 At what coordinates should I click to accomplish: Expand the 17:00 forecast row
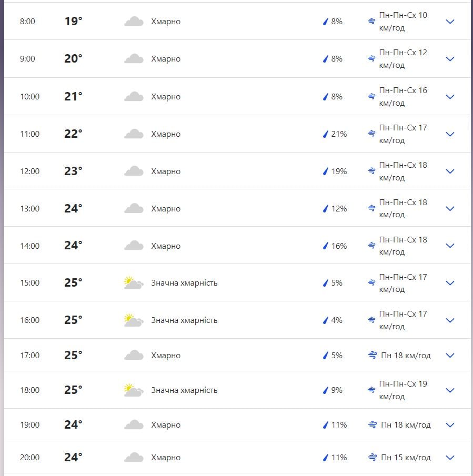point(450,356)
